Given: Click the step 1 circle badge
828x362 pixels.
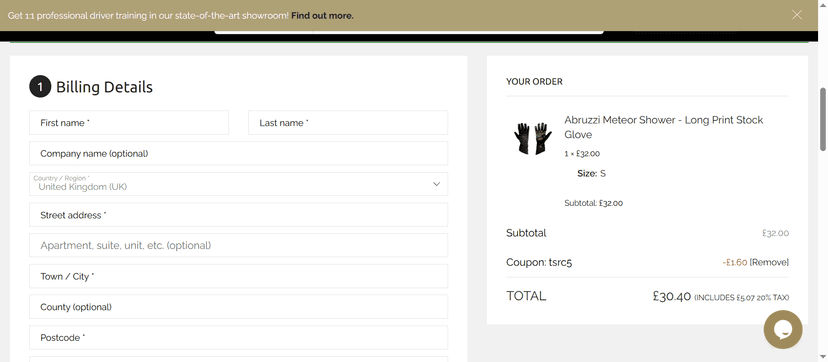Looking at the screenshot, I should click(x=40, y=87).
